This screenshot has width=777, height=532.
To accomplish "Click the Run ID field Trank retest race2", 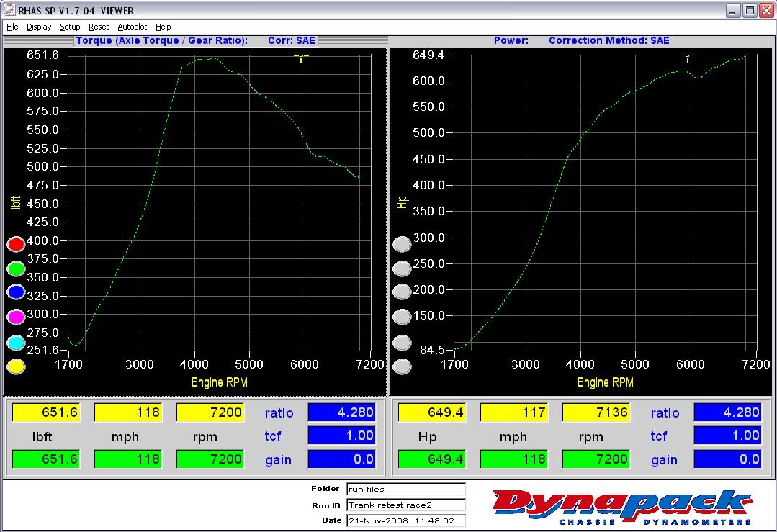I will pyautogui.click(x=406, y=505).
